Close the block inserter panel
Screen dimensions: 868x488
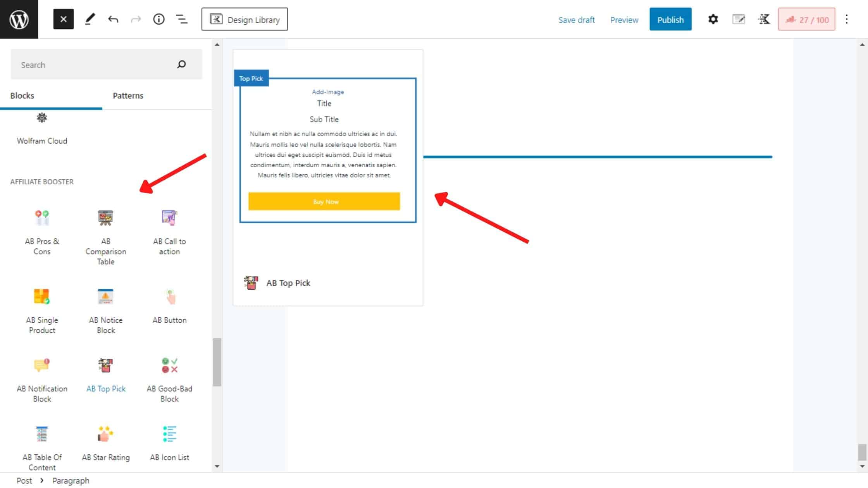(x=63, y=19)
